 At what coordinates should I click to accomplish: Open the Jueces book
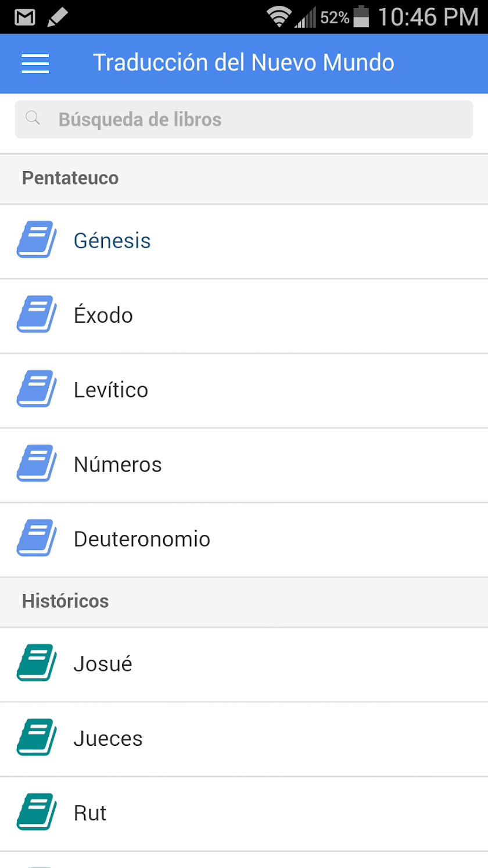[108, 739]
